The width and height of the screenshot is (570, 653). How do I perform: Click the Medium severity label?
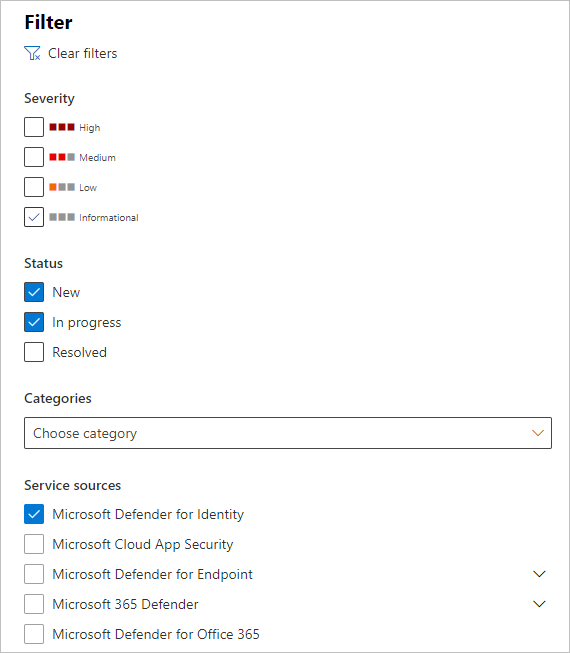click(97, 157)
